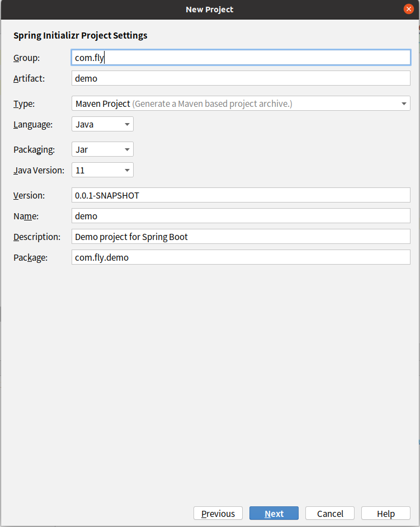Click the Packaging label
Viewport: 420px width, 527px height.
(x=34, y=149)
